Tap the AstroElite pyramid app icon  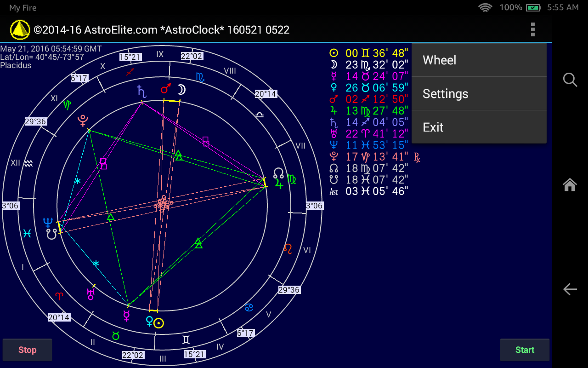pyautogui.click(x=19, y=30)
